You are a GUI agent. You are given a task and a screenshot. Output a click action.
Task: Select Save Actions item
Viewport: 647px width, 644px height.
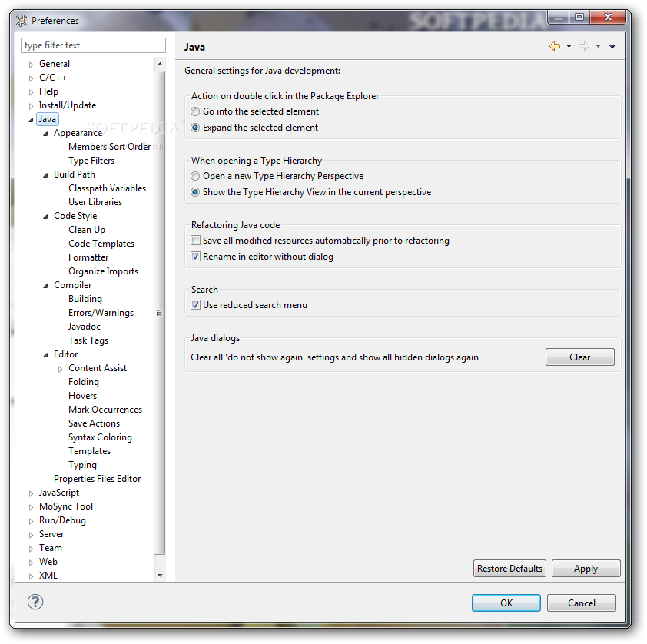click(94, 423)
